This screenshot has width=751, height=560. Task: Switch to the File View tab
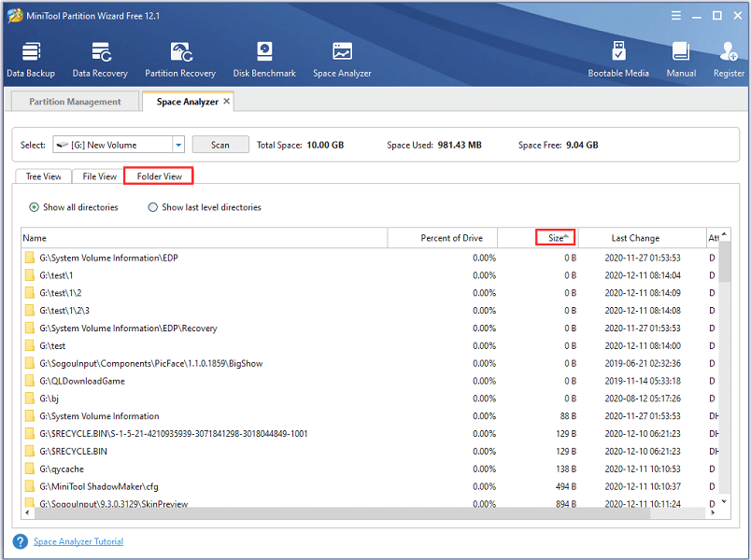[x=99, y=176]
